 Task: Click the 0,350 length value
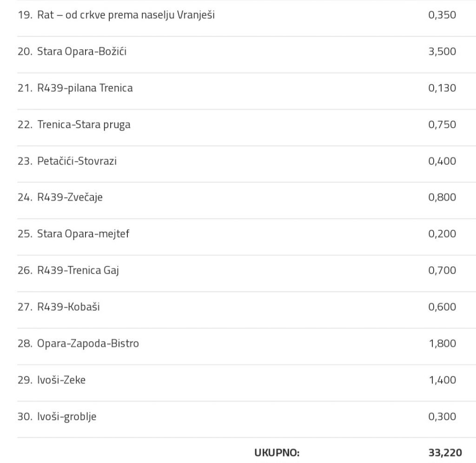pyautogui.click(x=442, y=15)
